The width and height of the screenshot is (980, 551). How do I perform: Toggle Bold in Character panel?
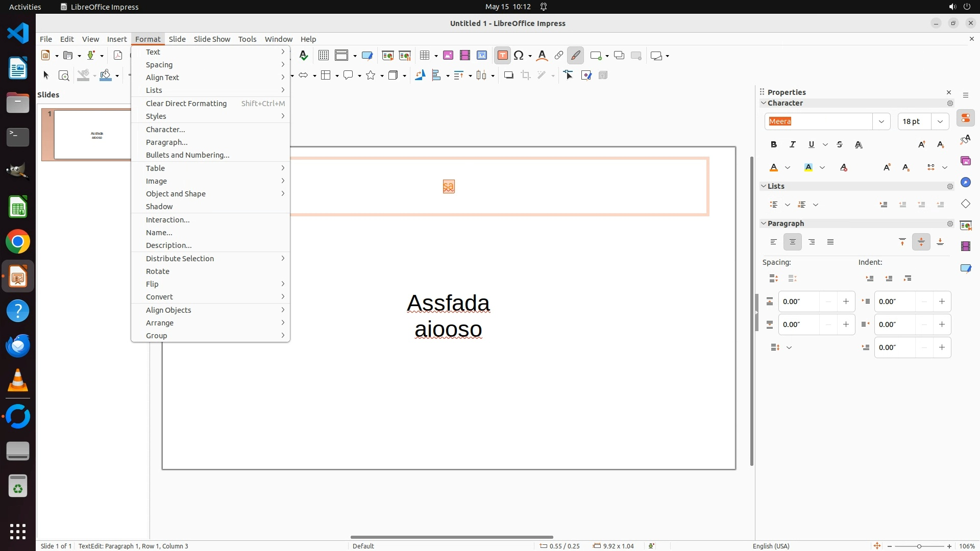774,145
